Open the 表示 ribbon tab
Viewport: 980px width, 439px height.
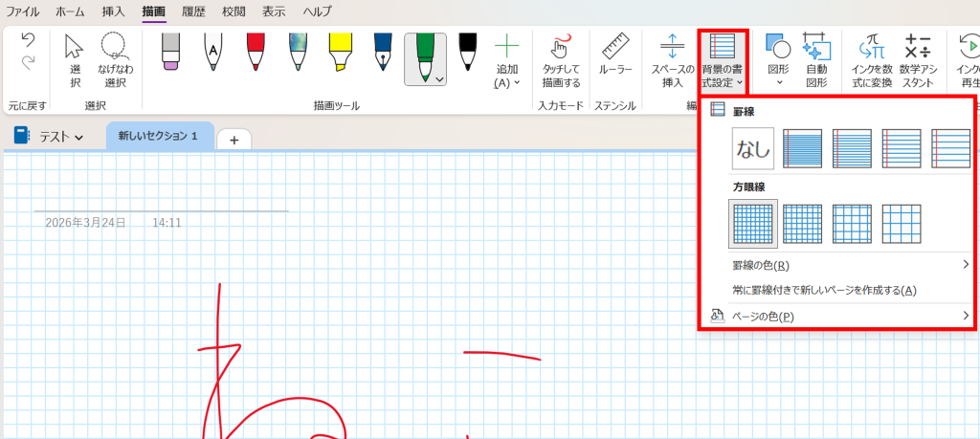(x=274, y=11)
